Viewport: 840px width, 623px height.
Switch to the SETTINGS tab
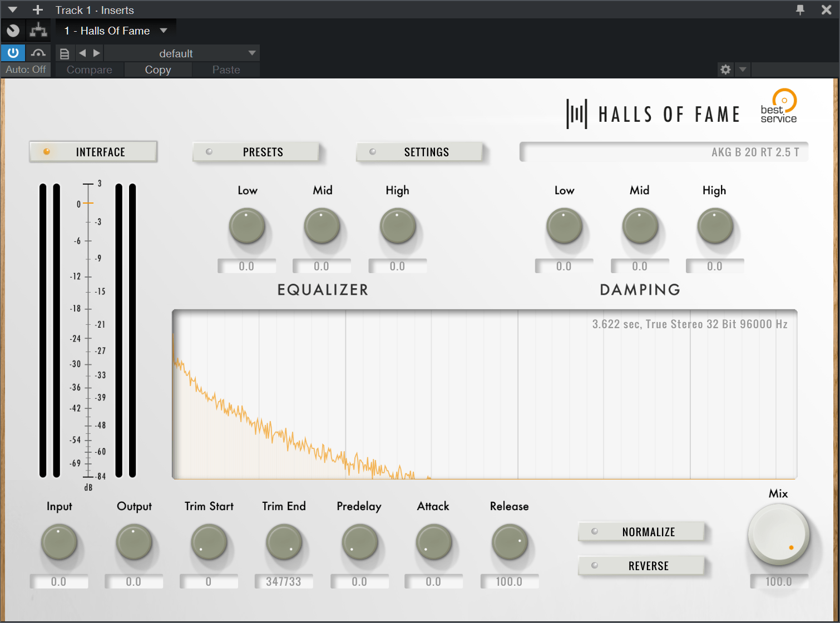pyautogui.click(x=419, y=152)
